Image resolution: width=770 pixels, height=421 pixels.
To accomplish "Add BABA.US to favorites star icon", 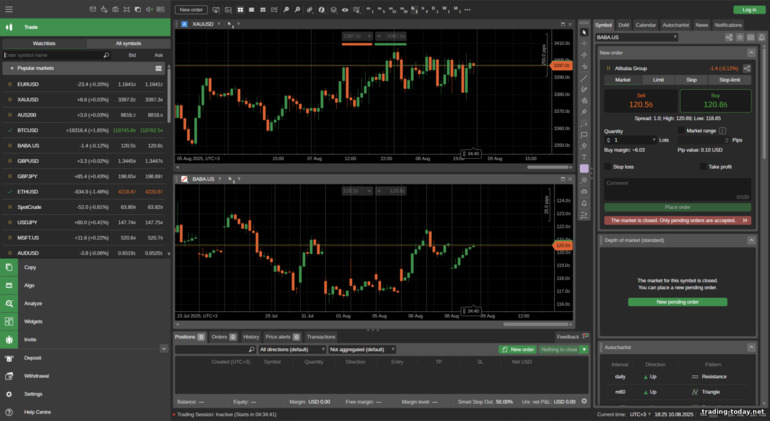I will point(740,37).
